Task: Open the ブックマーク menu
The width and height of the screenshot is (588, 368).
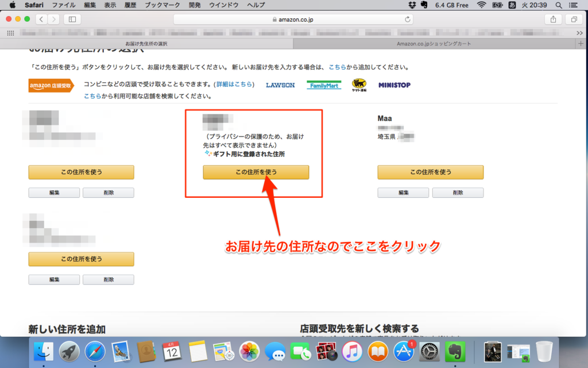Action: coord(162,5)
